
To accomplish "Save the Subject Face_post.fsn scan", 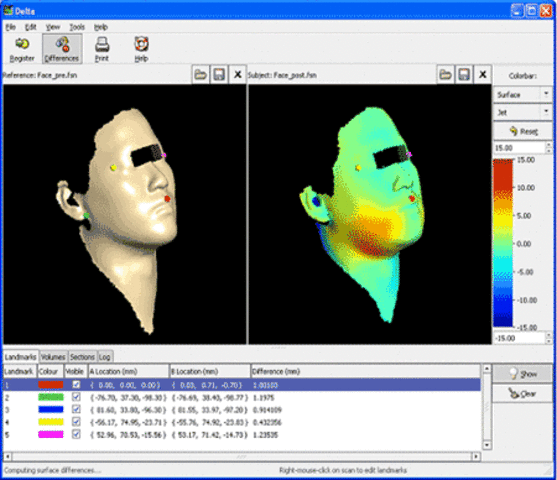I will [x=464, y=75].
